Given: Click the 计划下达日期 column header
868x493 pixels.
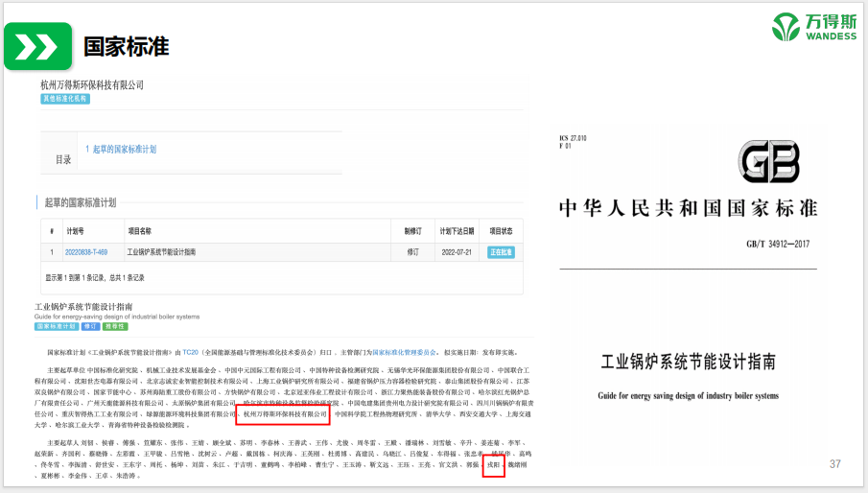Looking at the screenshot, I should pyautogui.click(x=456, y=231).
